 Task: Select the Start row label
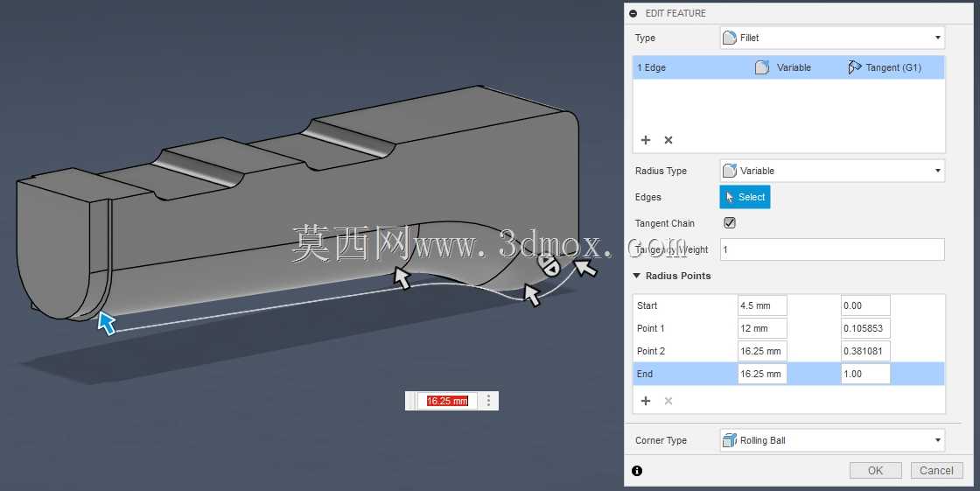(x=647, y=305)
